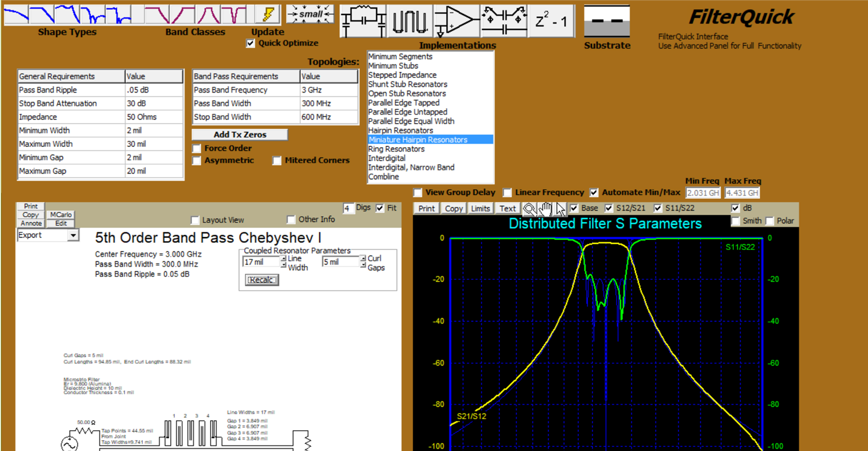Select the Z²-1 digital implementation icon

551,19
